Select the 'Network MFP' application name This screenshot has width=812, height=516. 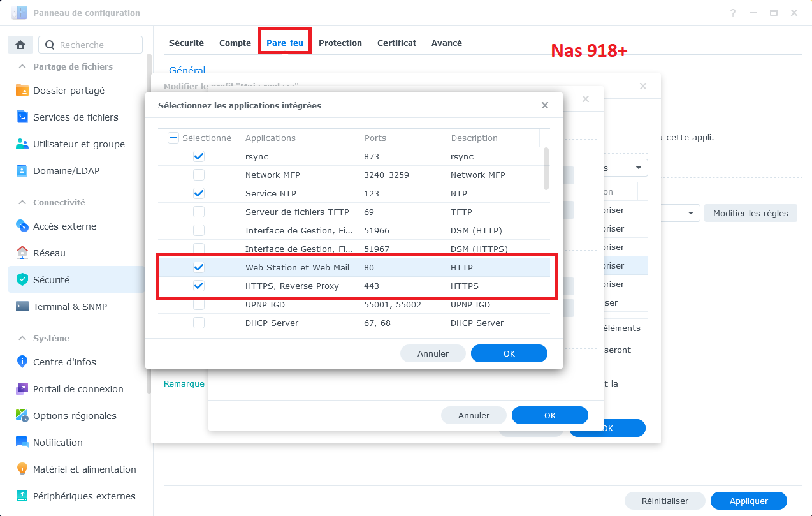(272, 175)
